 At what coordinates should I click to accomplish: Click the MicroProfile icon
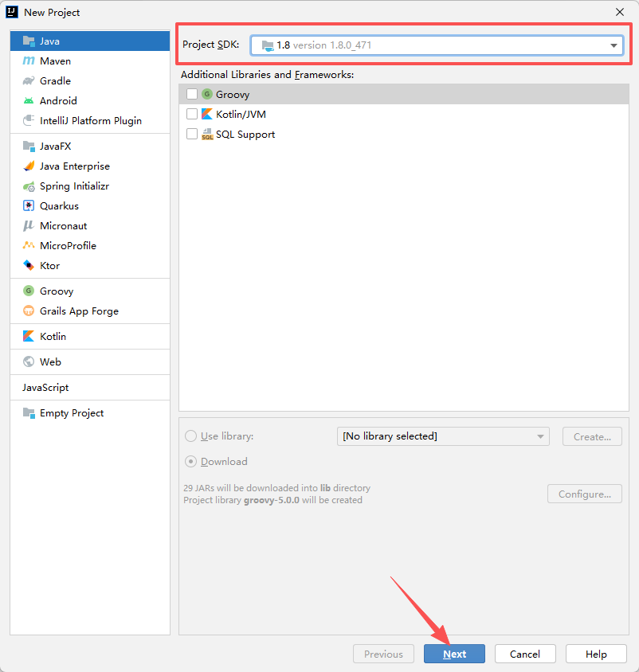tap(29, 245)
